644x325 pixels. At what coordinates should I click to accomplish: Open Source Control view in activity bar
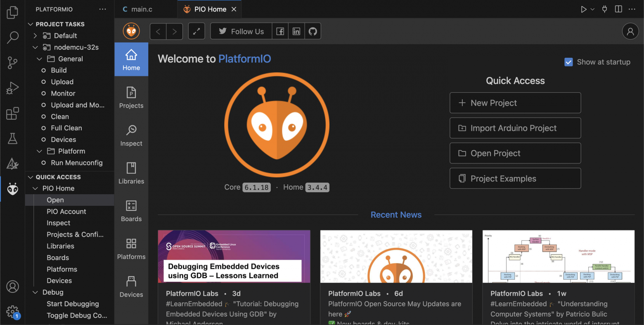coord(12,63)
